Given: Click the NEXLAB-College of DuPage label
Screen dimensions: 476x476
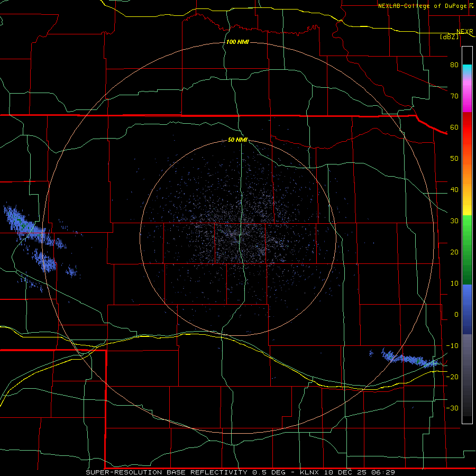Looking at the screenshot, I should coord(422,6).
